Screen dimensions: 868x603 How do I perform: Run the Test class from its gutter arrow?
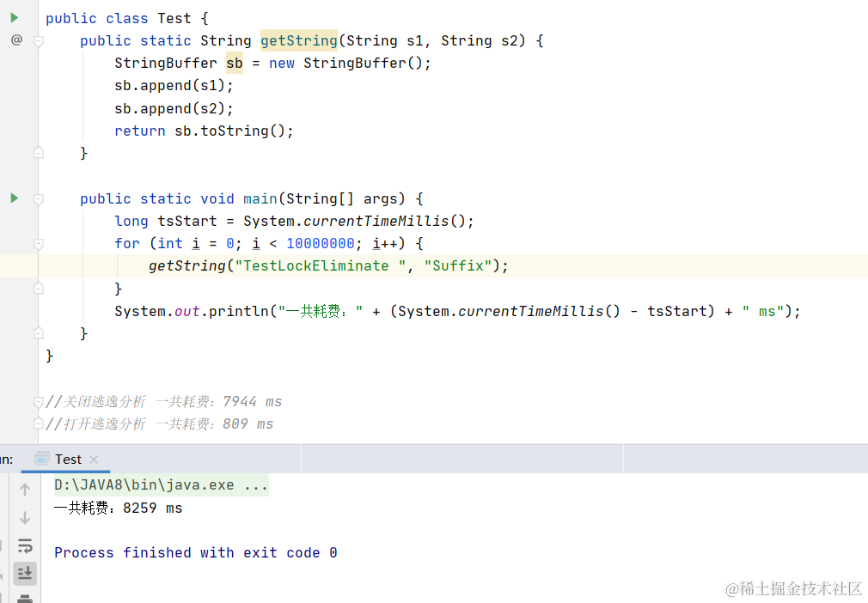[x=15, y=18]
